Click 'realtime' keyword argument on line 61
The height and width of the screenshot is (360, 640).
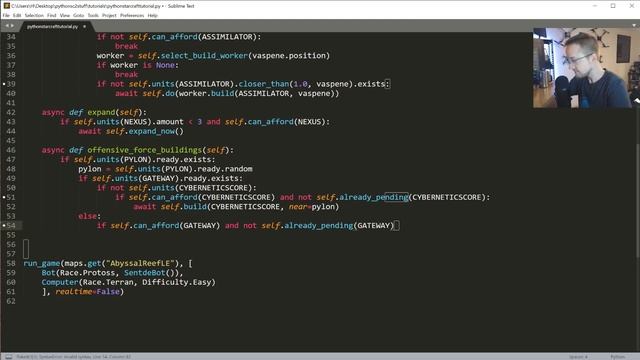coord(74,291)
